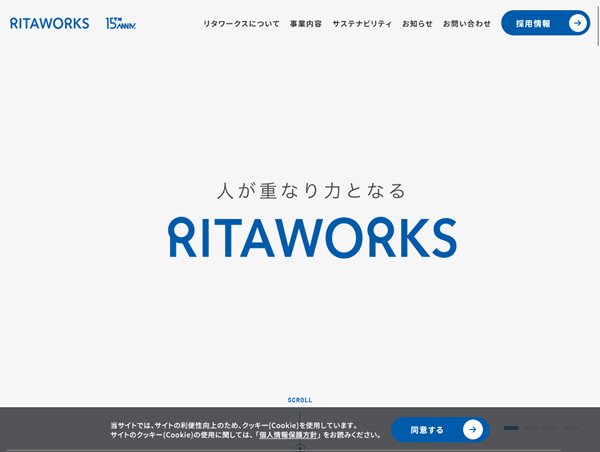This screenshot has width=600, height=452.
Task: Click arrow icon in 採用情報 button
Action: coord(577,23)
